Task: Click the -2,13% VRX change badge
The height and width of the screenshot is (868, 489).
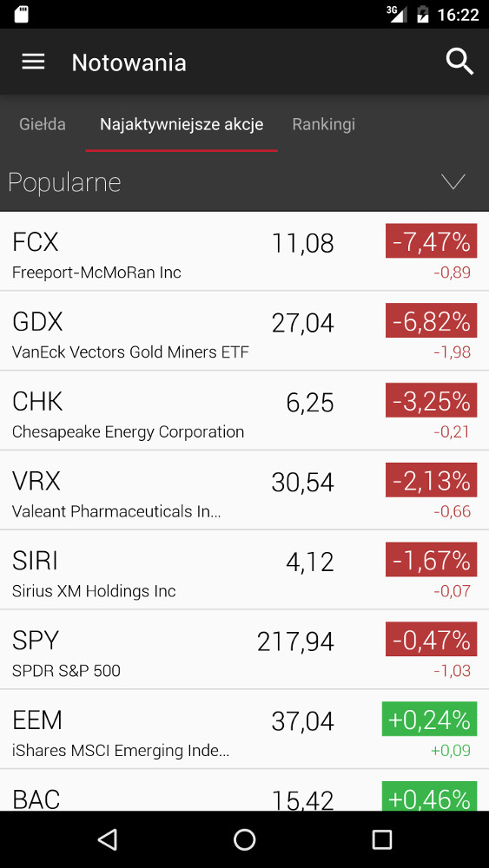Action: [431, 480]
